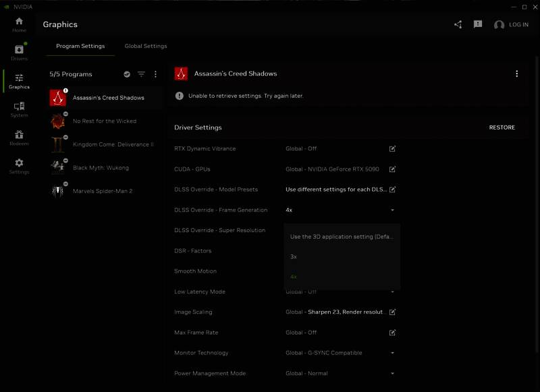Edit the Max Frame Rate setting
Viewport: 540px width, 392px height.
pyautogui.click(x=392, y=333)
